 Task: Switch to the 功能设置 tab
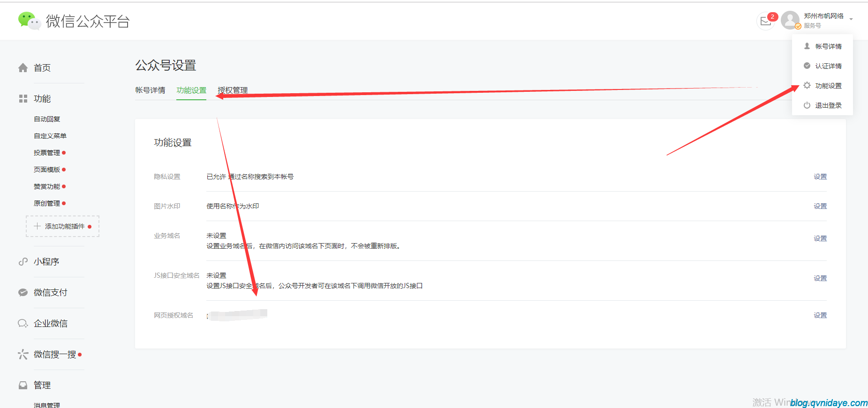pos(191,90)
